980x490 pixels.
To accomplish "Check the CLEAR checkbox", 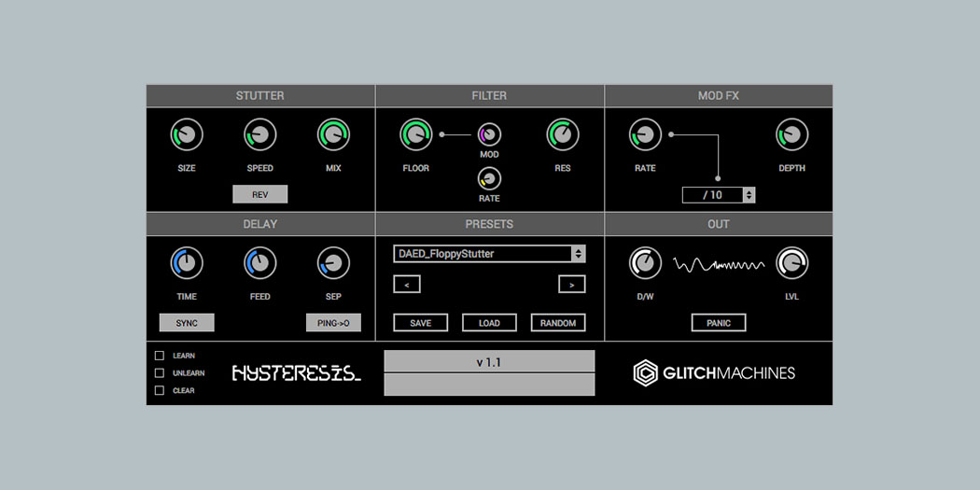I will (160, 390).
